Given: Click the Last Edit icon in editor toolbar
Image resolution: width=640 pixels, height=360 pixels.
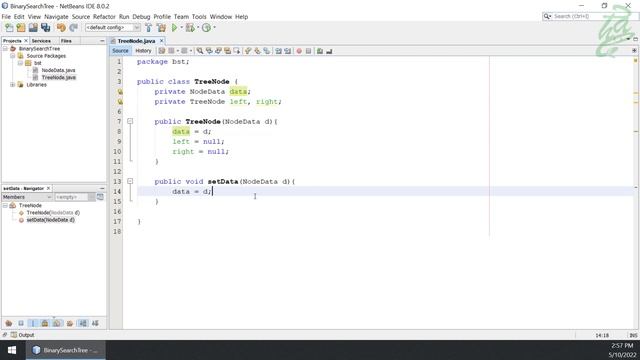Looking at the screenshot, I should pos(162,51).
